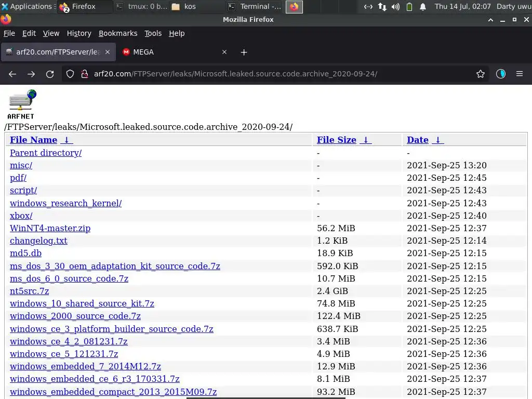The height and width of the screenshot is (399, 532).
Task: Open the File menu
Action: click(x=9, y=33)
